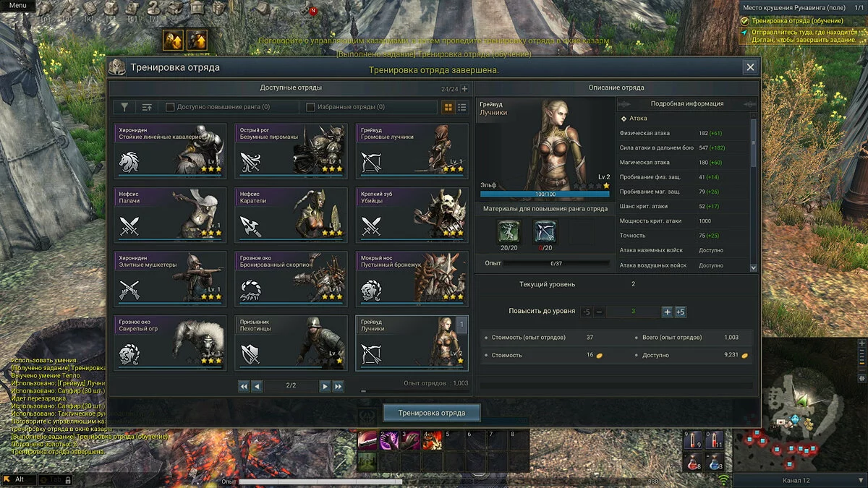Tick the 'Доступно повышение ранга' checkbox
868x488 pixels.
click(x=170, y=107)
